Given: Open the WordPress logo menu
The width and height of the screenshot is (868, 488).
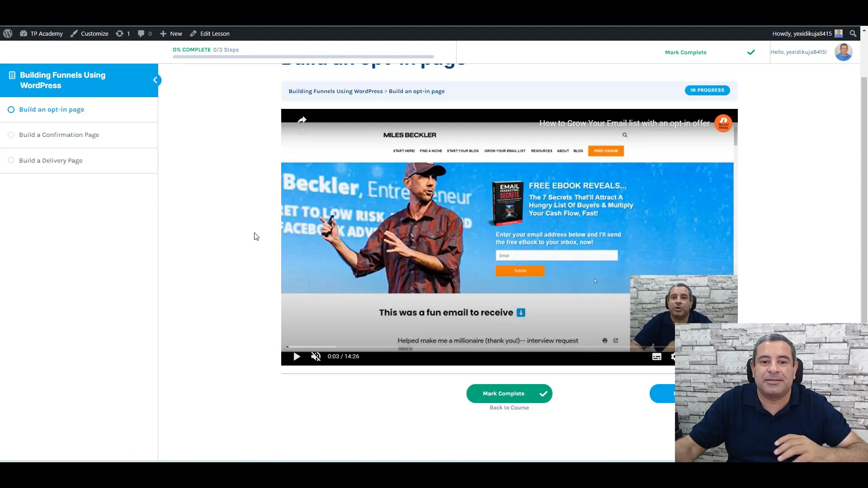Looking at the screenshot, I should pyautogui.click(x=8, y=33).
